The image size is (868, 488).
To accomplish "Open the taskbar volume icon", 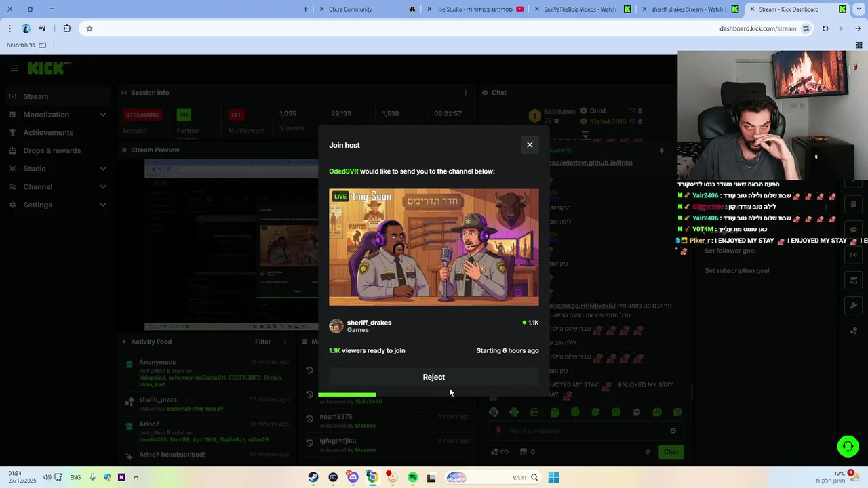I will (47, 477).
